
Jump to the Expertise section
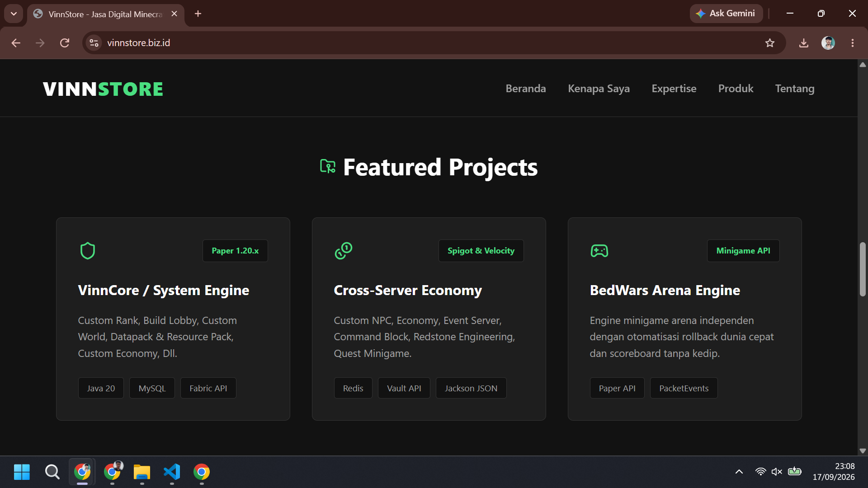(x=674, y=89)
